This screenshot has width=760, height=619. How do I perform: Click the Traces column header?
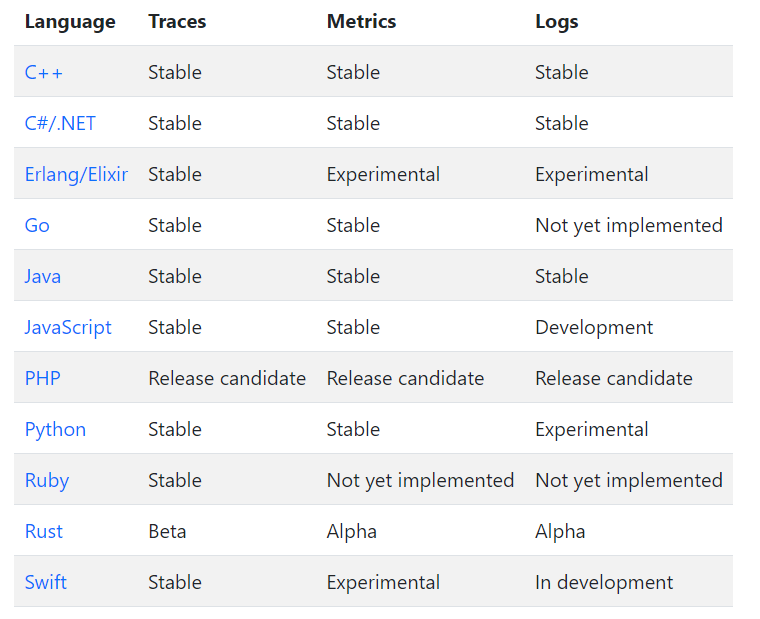pyautogui.click(x=177, y=21)
